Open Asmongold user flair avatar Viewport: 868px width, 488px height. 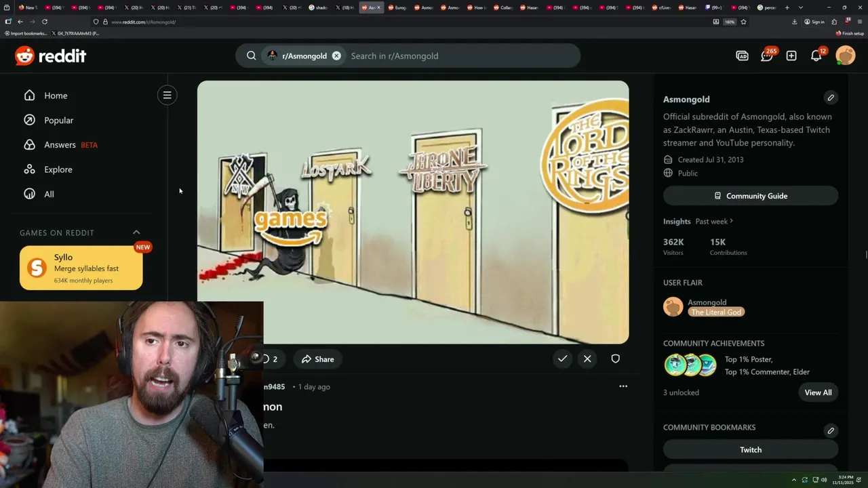673,307
